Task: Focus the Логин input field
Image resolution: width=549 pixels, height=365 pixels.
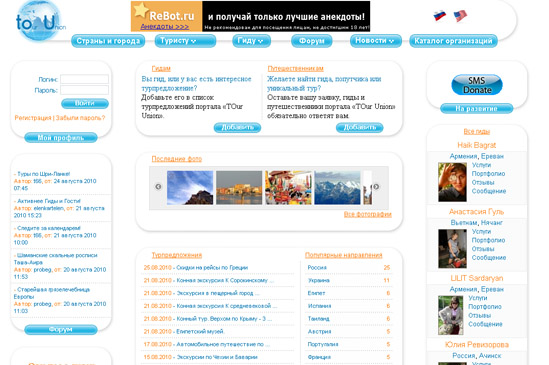Action: pyautogui.click(x=84, y=79)
